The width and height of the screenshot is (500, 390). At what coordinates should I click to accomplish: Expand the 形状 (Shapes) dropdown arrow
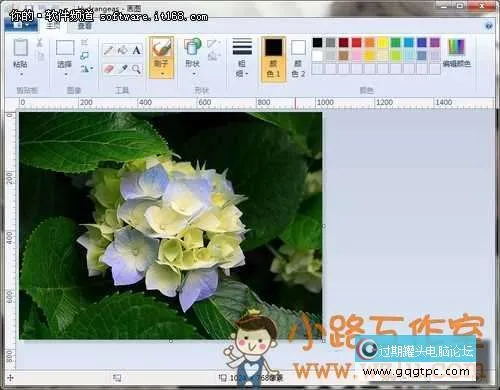coord(193,74)
